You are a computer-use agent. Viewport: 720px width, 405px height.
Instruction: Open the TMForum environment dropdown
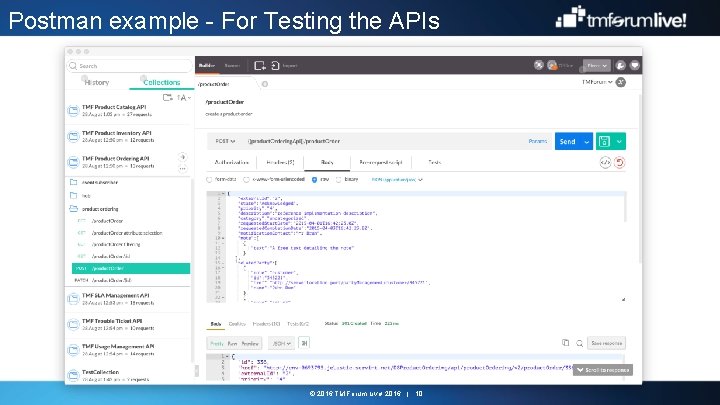(x=597, y=82)
